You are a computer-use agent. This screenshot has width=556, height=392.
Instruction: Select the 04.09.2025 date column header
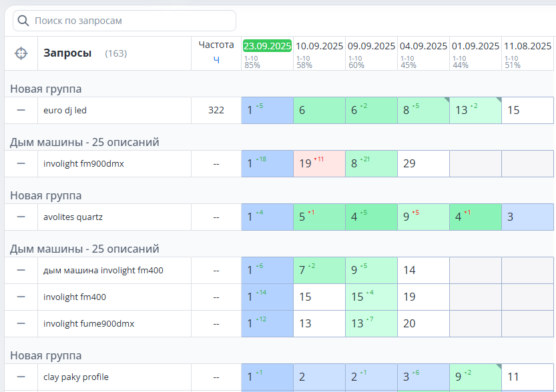click(423, 46)
